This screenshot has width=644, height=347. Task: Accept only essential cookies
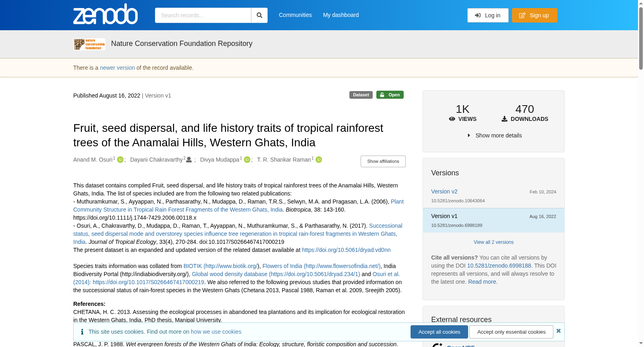coord(511,332)
